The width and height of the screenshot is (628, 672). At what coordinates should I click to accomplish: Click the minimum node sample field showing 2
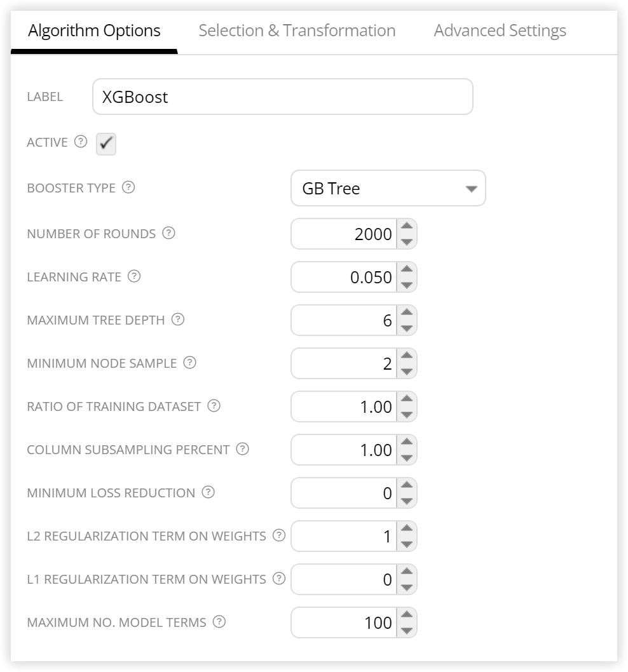(344, 363)
